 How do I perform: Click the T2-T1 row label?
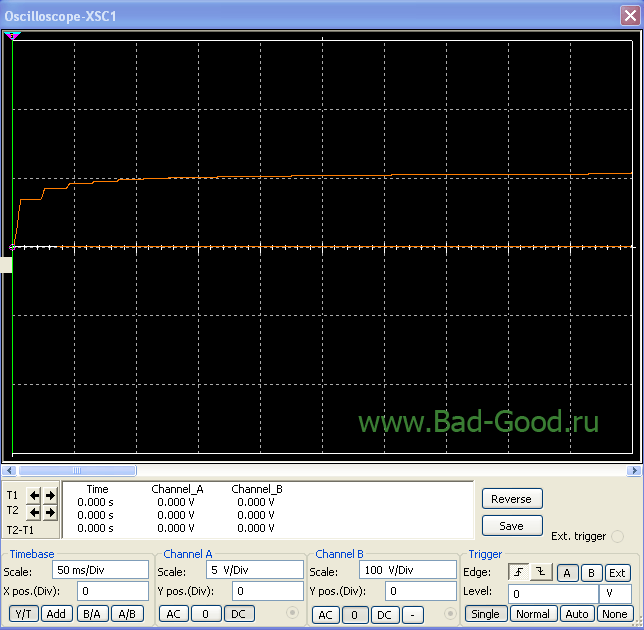(20, 530)
